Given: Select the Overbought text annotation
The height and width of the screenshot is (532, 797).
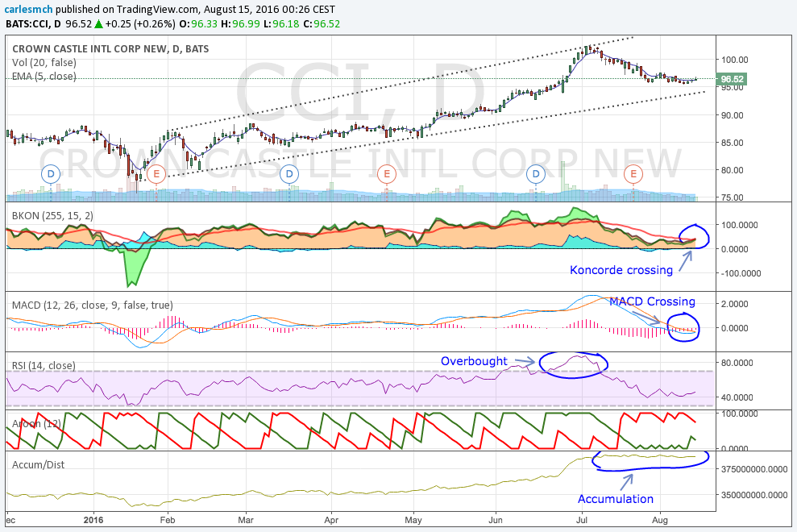Looking at the screenshot, I should pos(474,361).
